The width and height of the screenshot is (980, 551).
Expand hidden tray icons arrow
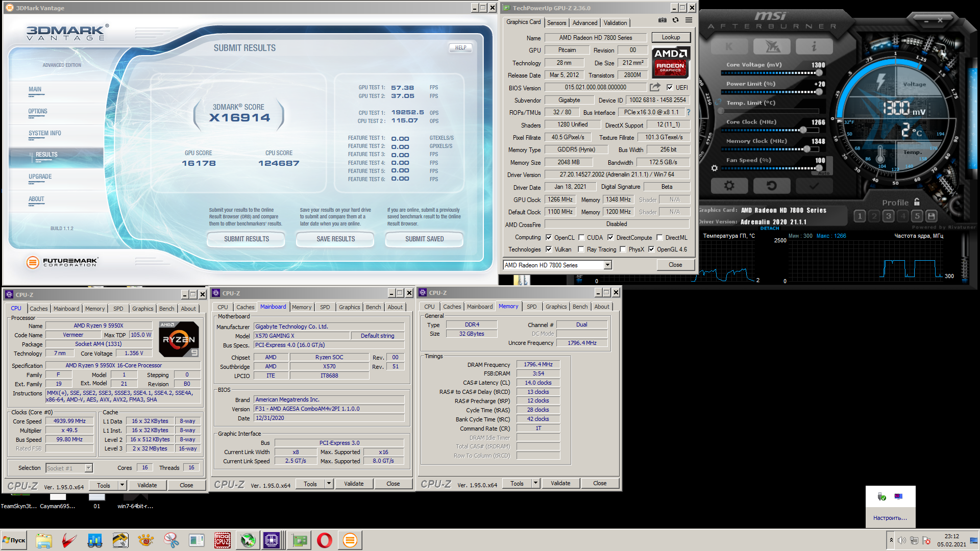point(891,540)
